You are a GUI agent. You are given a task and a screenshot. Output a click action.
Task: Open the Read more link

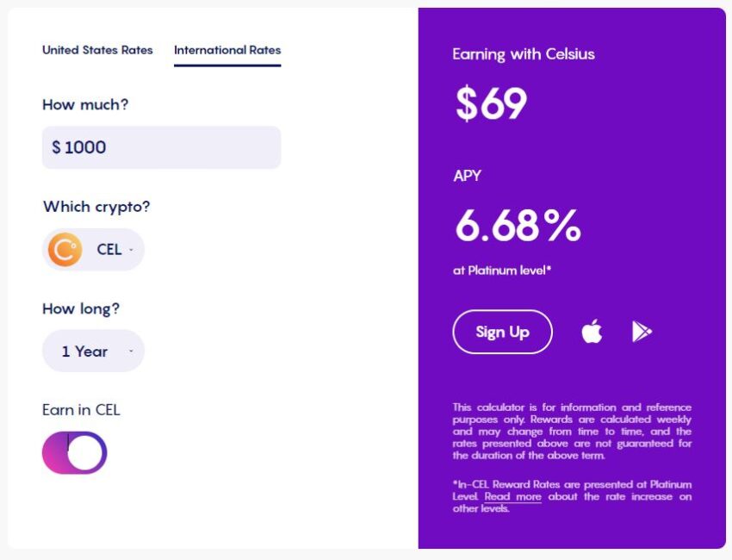pos(512,496)
